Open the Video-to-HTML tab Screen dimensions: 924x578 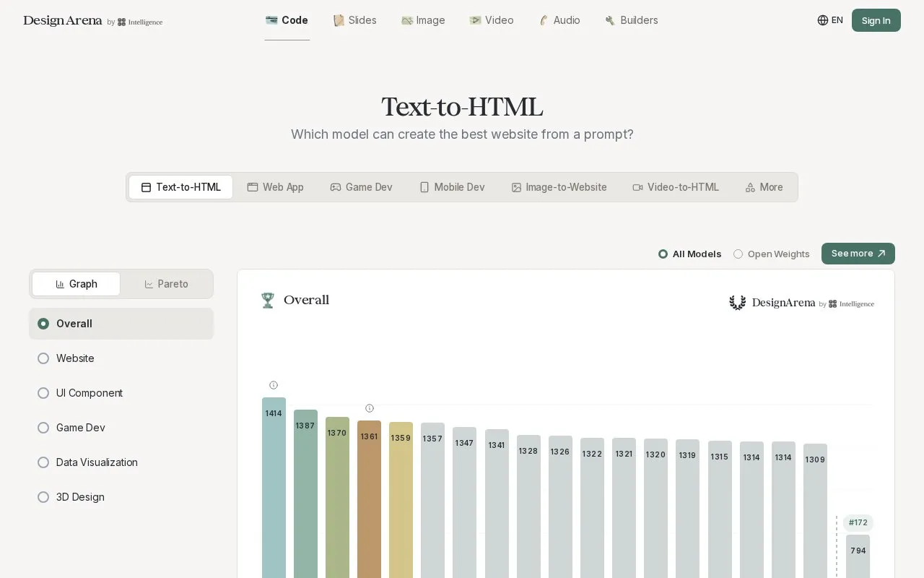point(676,187)
